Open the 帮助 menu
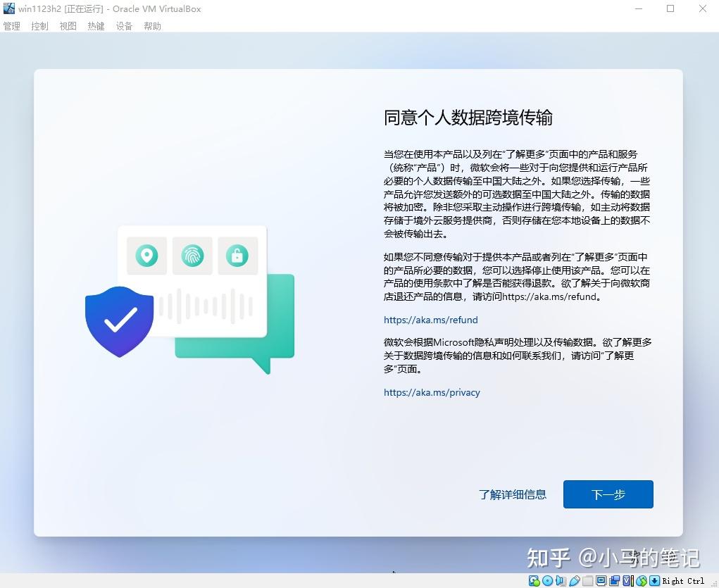This screenshot has width=719, height=588. 152,26
